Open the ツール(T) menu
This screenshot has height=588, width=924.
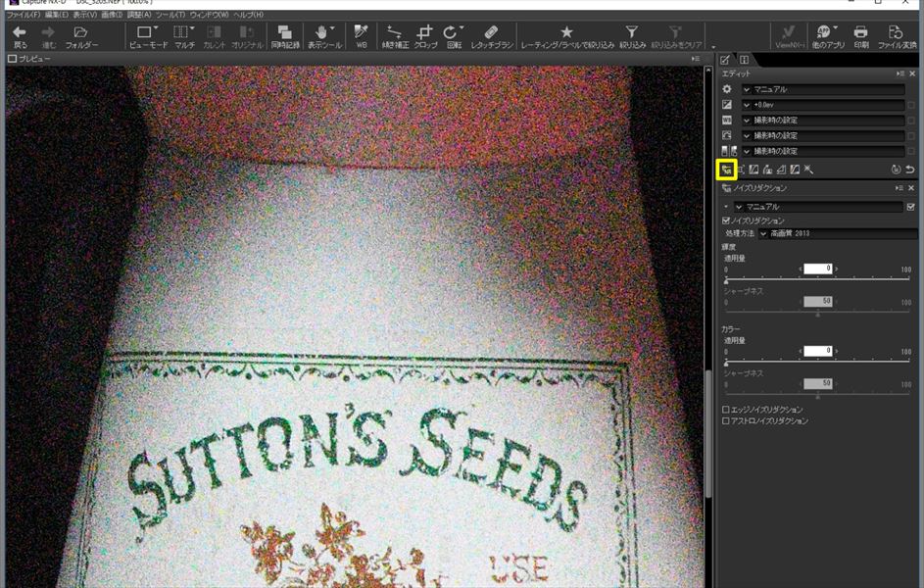[x=170, y=15]
